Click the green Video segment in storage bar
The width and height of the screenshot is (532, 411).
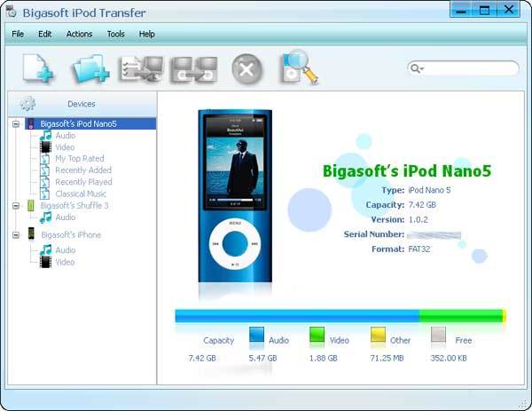460,316
